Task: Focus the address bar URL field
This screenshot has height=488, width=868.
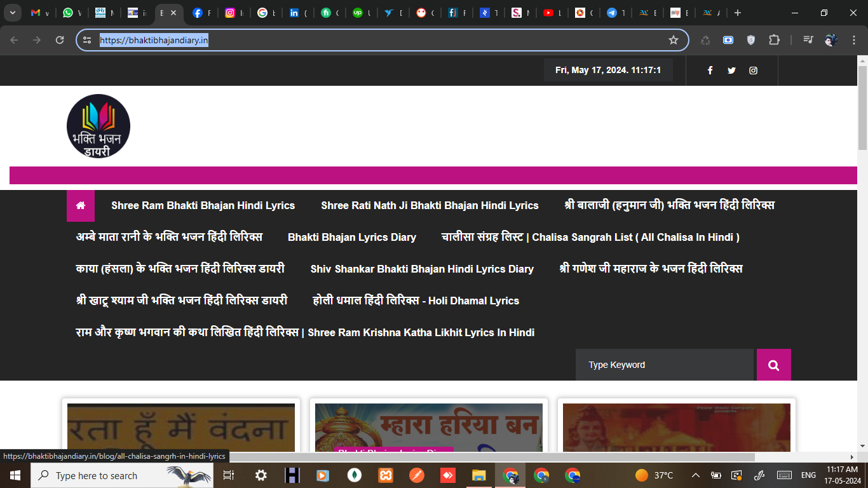Action: coord(383,40)
